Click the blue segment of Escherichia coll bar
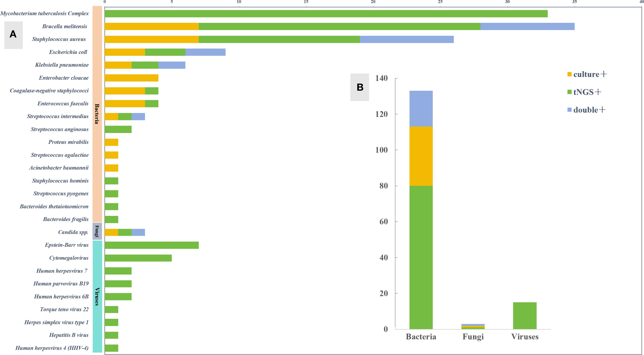 click(x=205, y=52)
